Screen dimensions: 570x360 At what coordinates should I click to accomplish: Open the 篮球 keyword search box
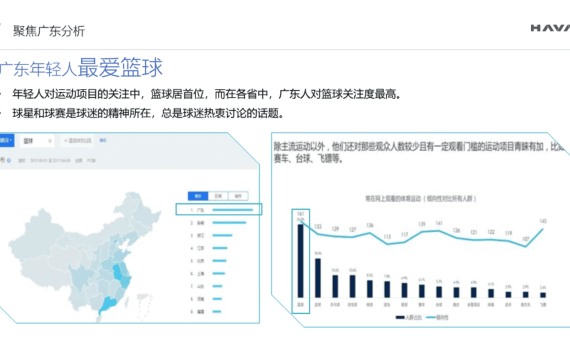coord(37,141)
